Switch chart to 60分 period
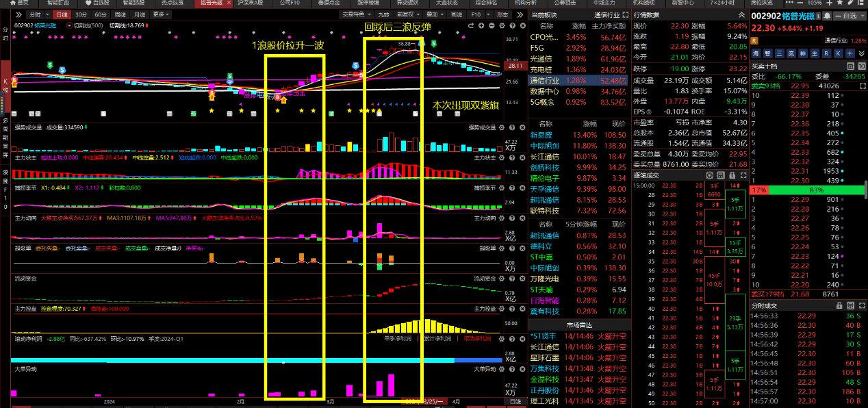 (x=101, y=14)
